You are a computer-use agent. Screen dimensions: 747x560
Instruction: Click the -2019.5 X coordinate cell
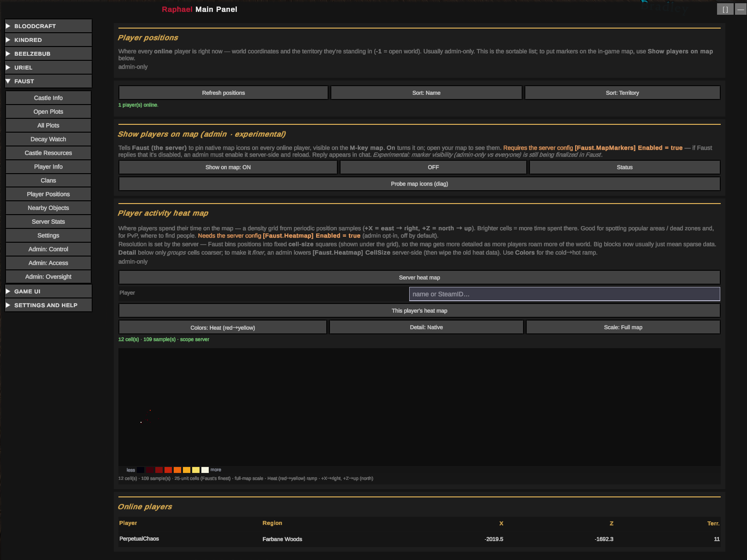pos(494,539)
